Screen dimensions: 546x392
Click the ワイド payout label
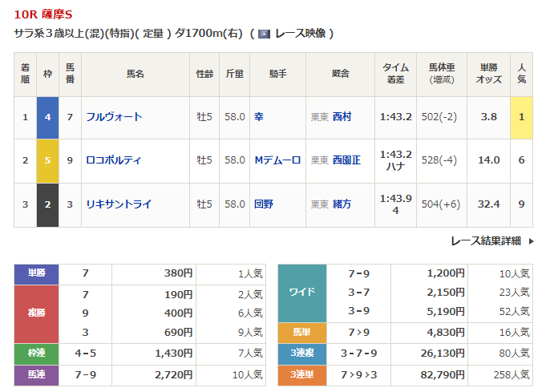[302, 293]
